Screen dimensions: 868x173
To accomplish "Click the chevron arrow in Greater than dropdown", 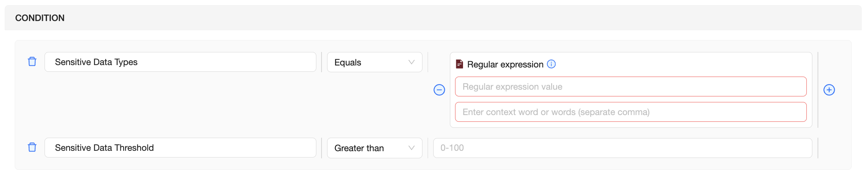I will pos(411,148).
